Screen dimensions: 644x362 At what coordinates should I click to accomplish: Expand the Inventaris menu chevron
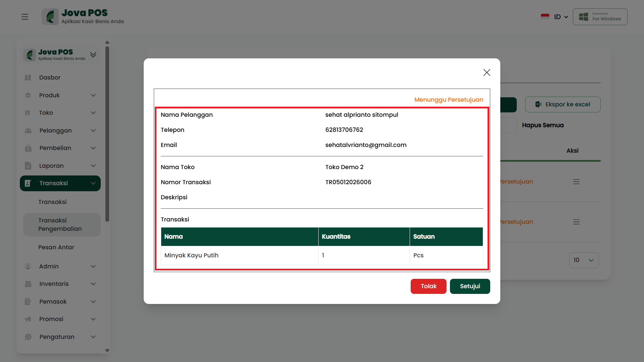coord(93,284)
